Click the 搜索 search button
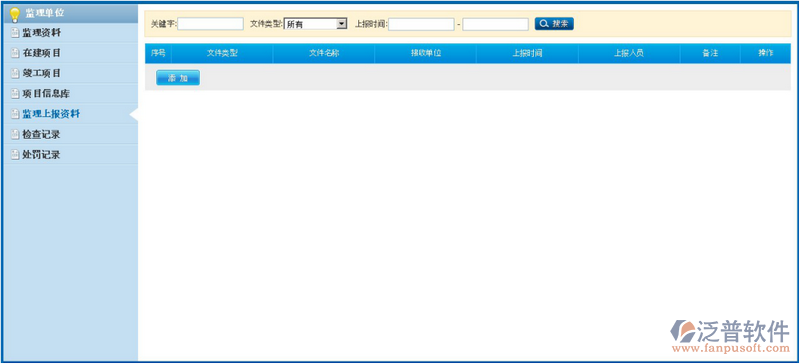Viewport: 800px width, 364px height. pyautogui.click(x=554, y=23)
